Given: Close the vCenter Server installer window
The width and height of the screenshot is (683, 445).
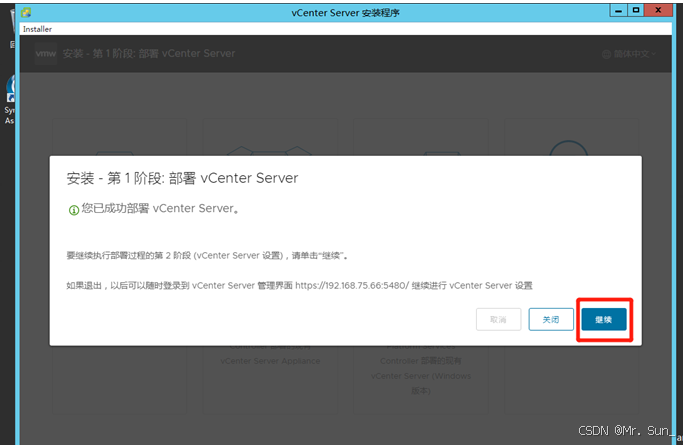Looking at the screenshot, I should click(658, 10).
